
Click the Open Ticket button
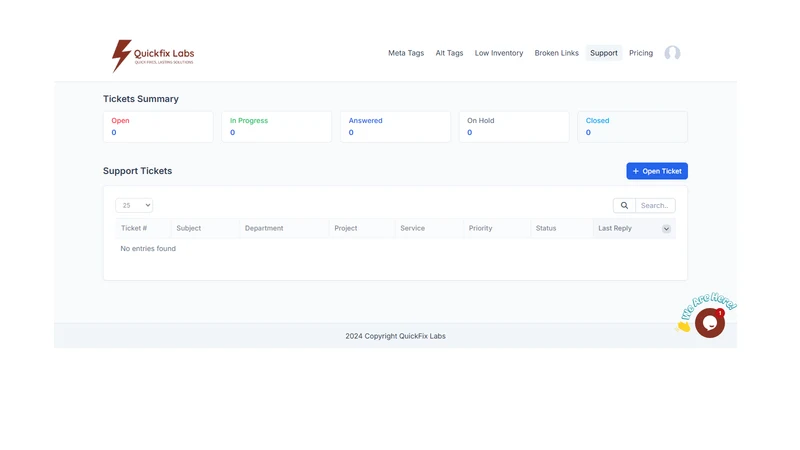coord(657,171)
